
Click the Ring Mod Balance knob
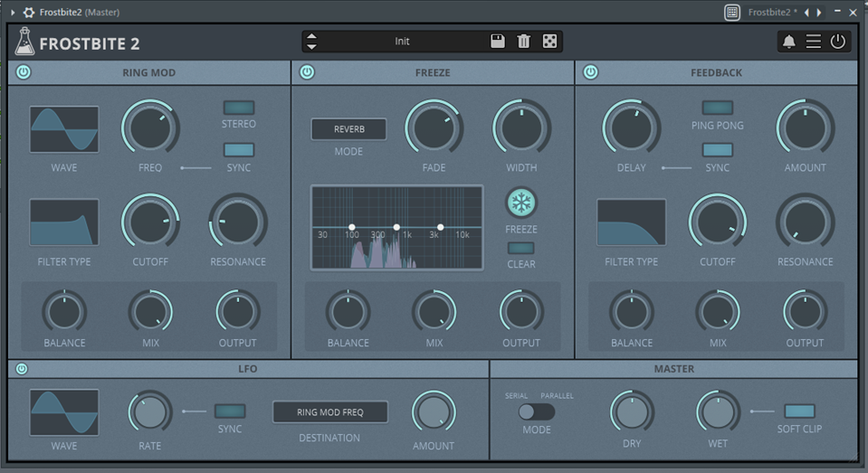tap(64, 312)
